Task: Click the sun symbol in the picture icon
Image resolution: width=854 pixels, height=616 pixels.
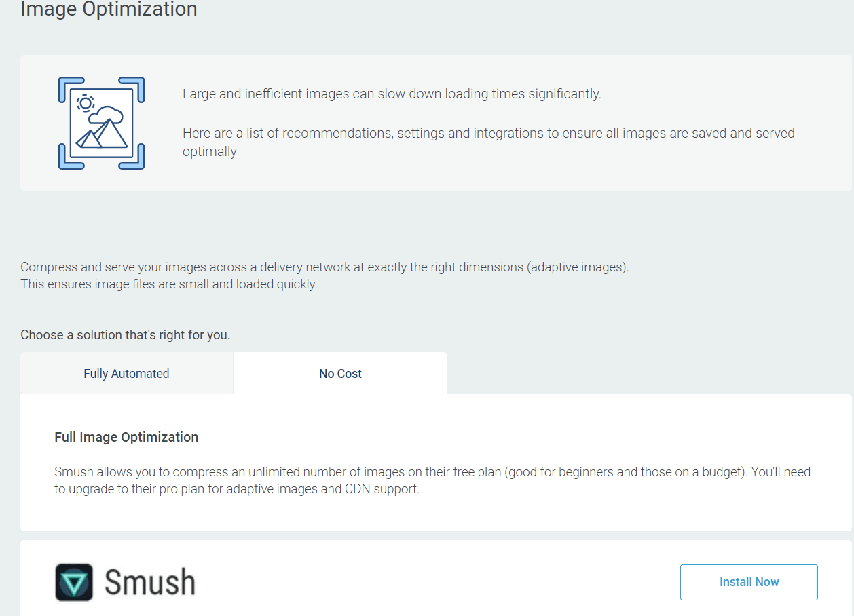Action: (x=86, y=103)
